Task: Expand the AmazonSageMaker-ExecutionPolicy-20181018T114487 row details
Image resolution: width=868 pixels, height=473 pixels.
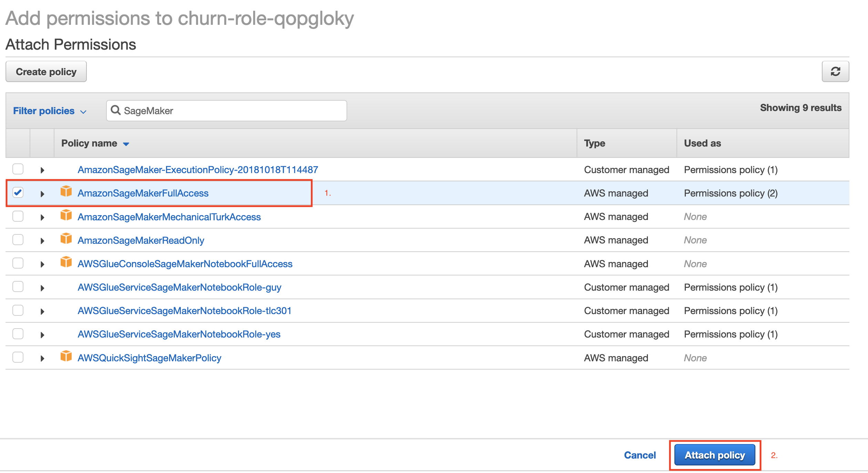Action: [42, 170]
